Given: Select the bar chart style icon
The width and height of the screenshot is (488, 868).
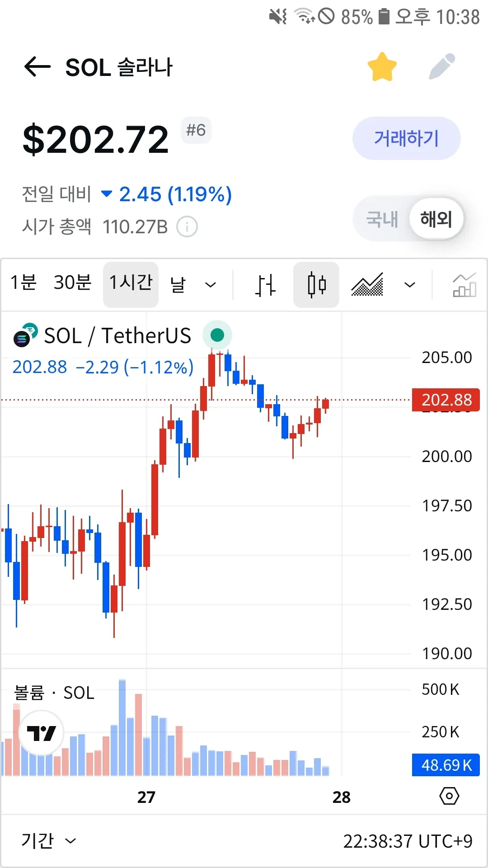Looking at the screenshot, I should [265, 285].
